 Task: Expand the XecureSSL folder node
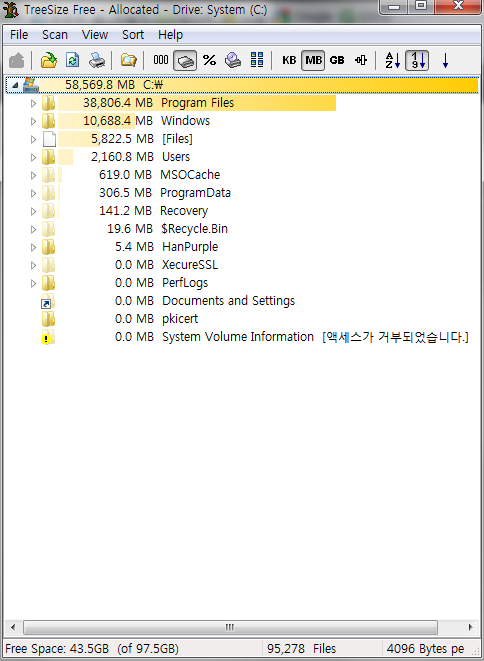click(33, 266)
